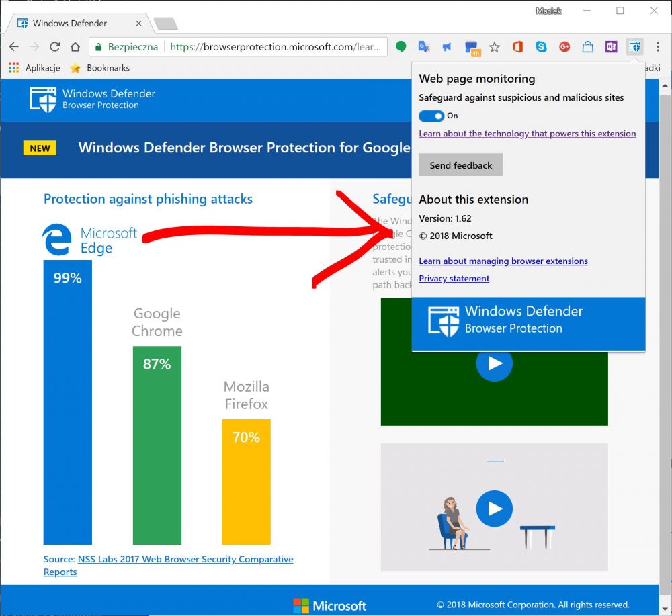The height and width of the screenshot is (616, 672).
Task: Close the Windows Defender tab
Action: click(138, 23)
